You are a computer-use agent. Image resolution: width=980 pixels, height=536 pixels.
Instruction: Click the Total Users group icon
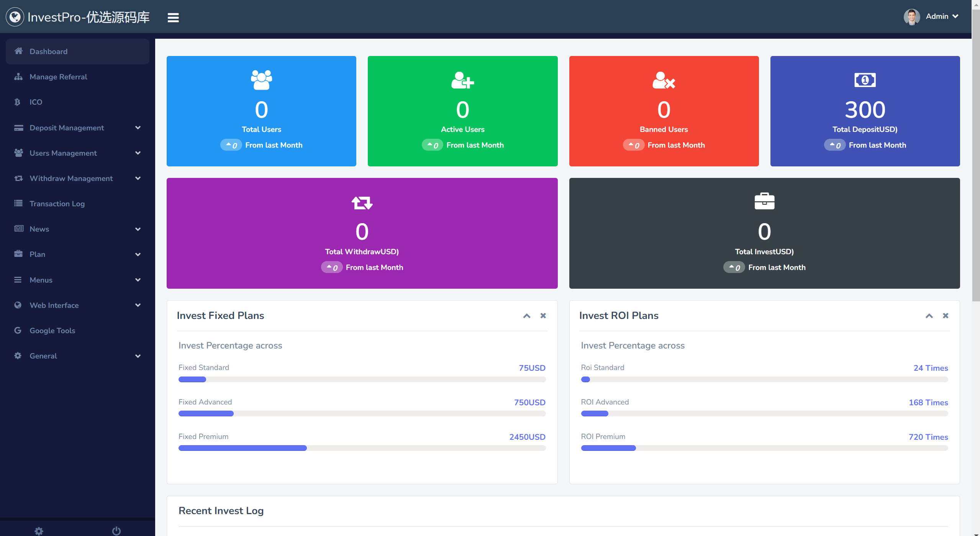(x=261, y=80)
